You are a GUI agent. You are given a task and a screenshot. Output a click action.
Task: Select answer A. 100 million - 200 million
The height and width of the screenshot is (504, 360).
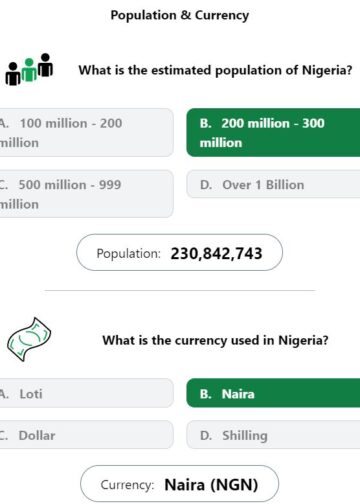coord(86,133)
